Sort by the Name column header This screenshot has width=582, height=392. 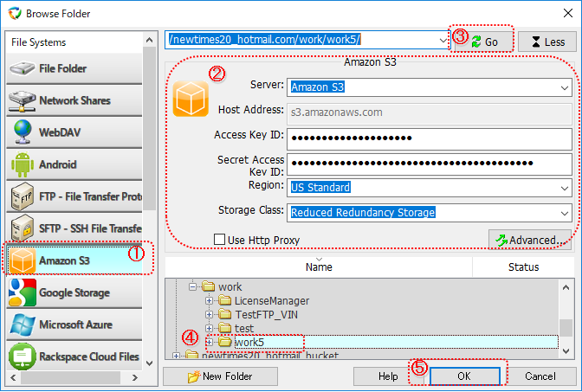coord(319,267)
